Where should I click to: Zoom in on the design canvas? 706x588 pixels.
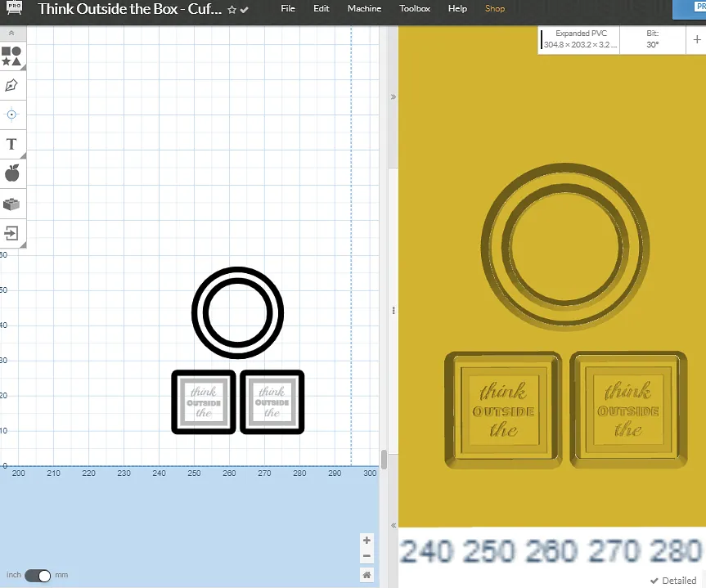click(x=366, y=541)
